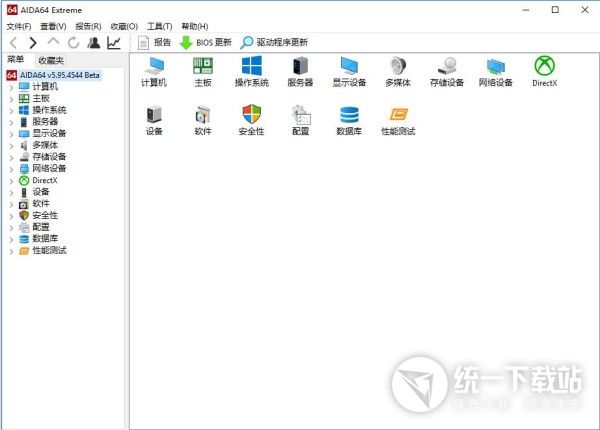Go forward with the right arrow toolbar button
Viewport: 600px width, 430px height.
(x=33, y=43)
